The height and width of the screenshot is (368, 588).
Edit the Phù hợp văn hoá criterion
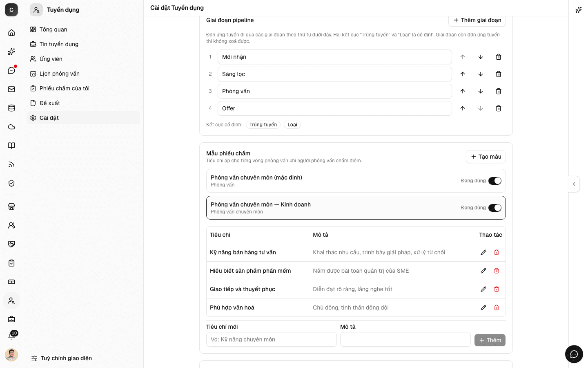click(x=483, y=307)
